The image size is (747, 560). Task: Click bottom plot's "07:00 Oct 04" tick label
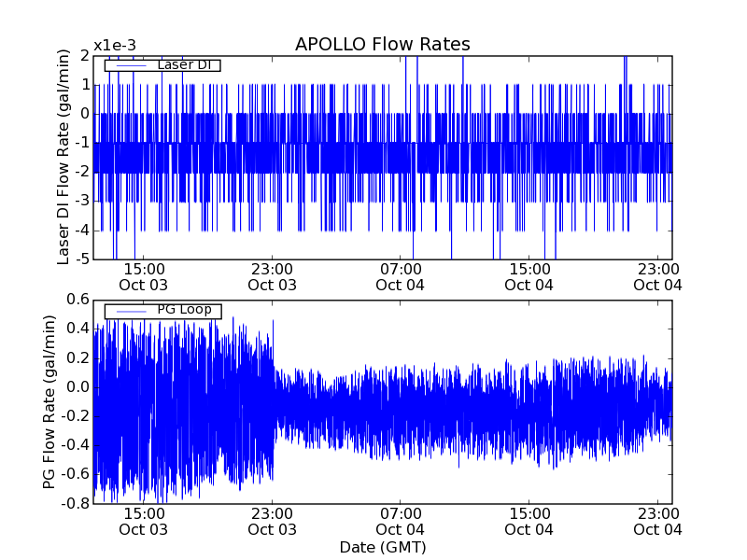(x=402, y=522)
